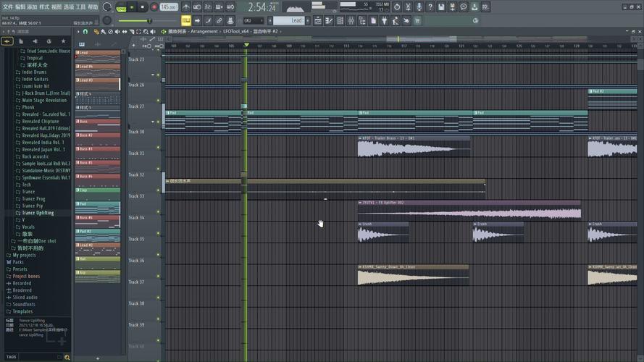
Task: Open the mixer view icon
Action: [351, 20]
